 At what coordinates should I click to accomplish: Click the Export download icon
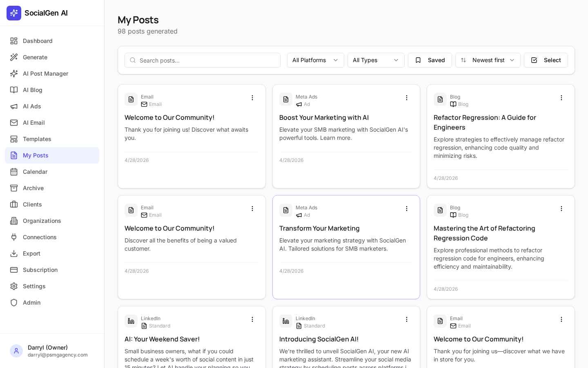(14, 254)
